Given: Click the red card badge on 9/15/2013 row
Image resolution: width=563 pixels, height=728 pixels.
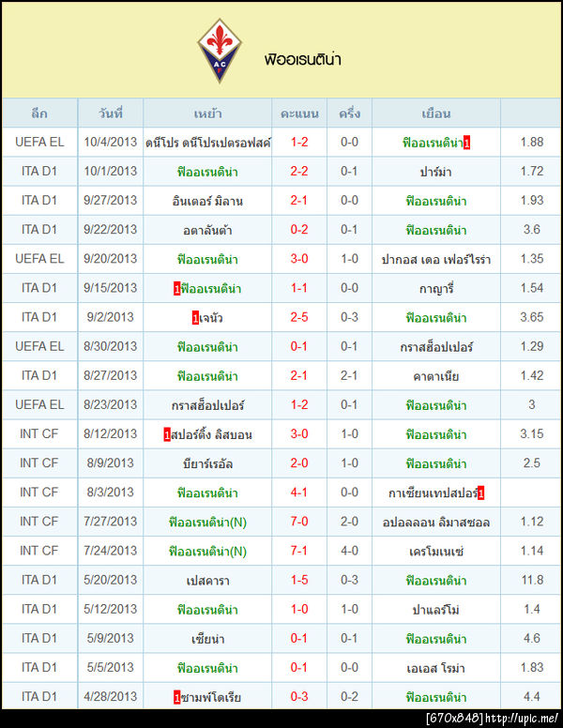Looking at the screenshot, I should coord(176,289).
